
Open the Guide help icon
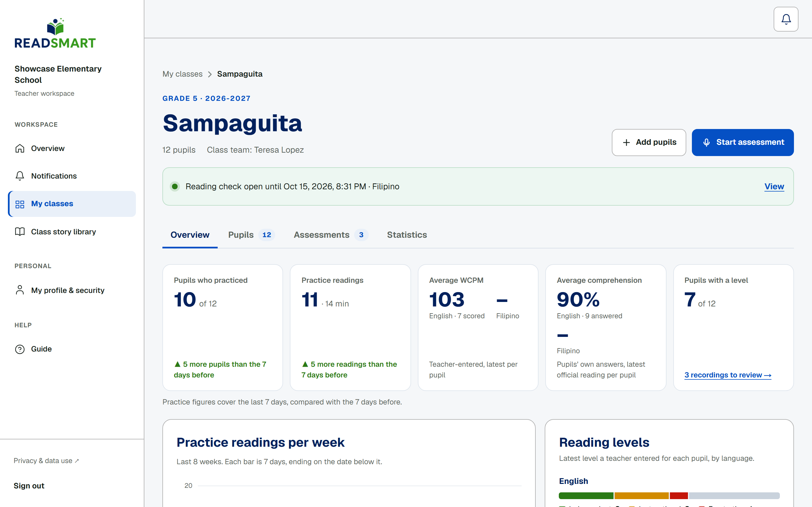click(x=20, y=349)
